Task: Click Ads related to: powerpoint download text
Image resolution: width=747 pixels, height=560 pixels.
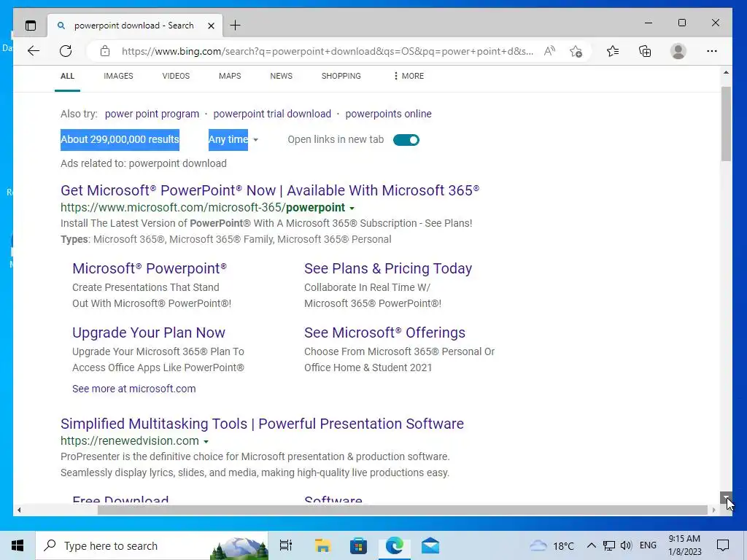Action: tap(144, 163)
